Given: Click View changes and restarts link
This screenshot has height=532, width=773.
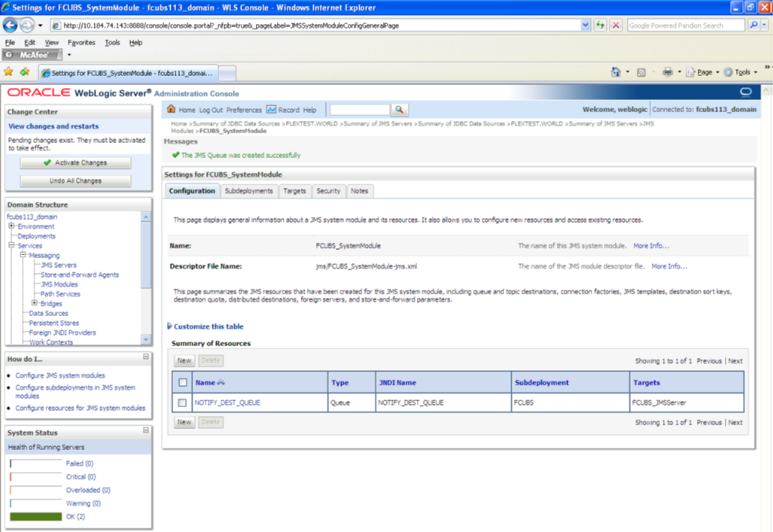Looking at the screenshot, I should [53, 126].
